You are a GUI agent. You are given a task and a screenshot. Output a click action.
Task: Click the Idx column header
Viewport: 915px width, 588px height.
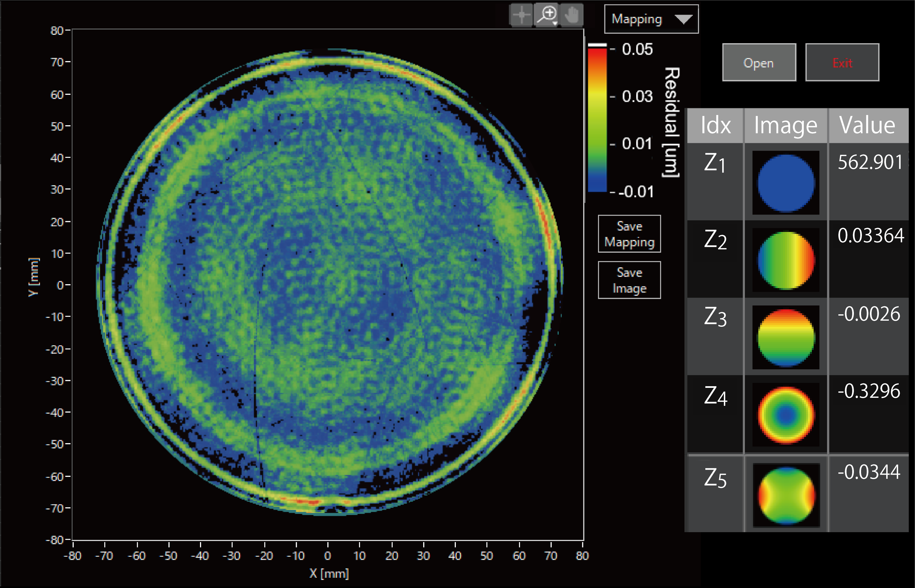(715, 125)
